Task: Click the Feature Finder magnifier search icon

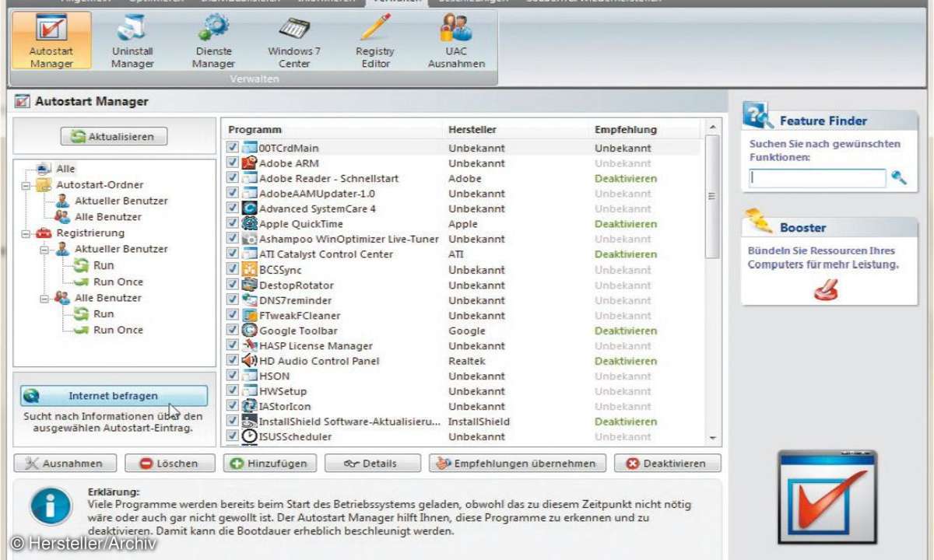Action: point(899,178)
